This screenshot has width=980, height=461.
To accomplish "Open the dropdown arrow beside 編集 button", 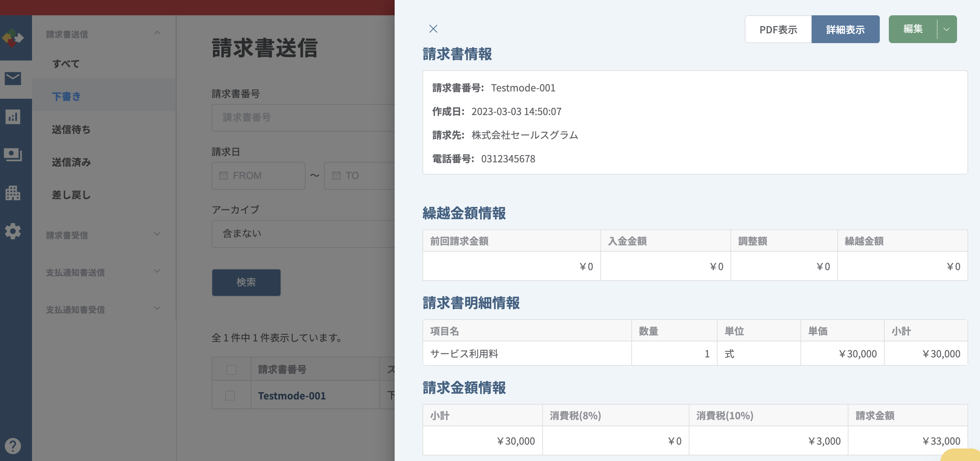I will 947,29.
